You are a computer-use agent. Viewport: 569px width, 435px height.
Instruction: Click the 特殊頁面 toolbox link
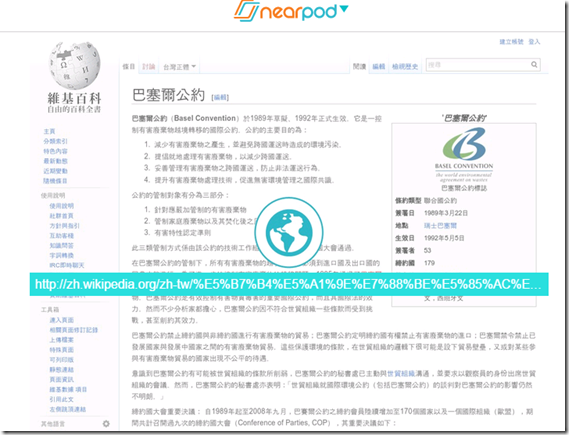(x=62, y=350)
